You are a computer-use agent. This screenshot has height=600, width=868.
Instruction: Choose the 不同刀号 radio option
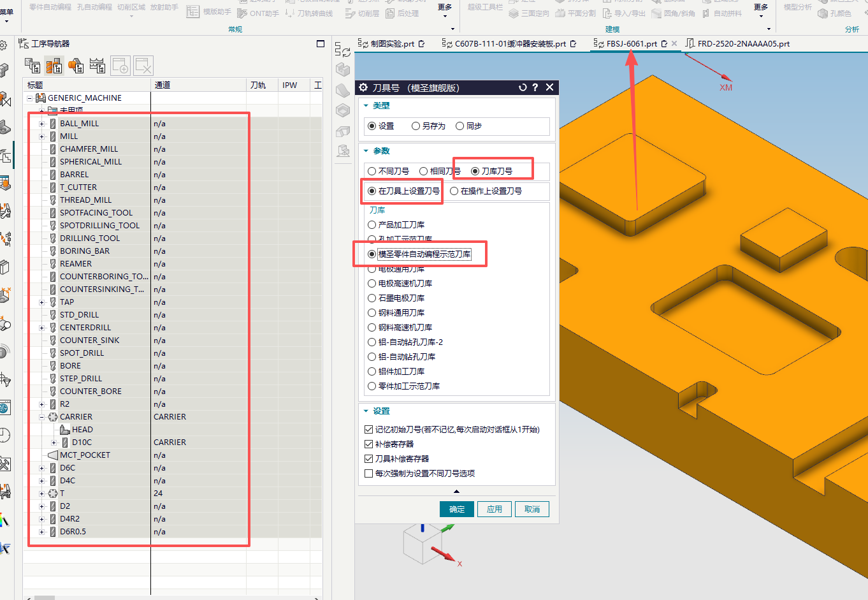[x=372, y=171]
